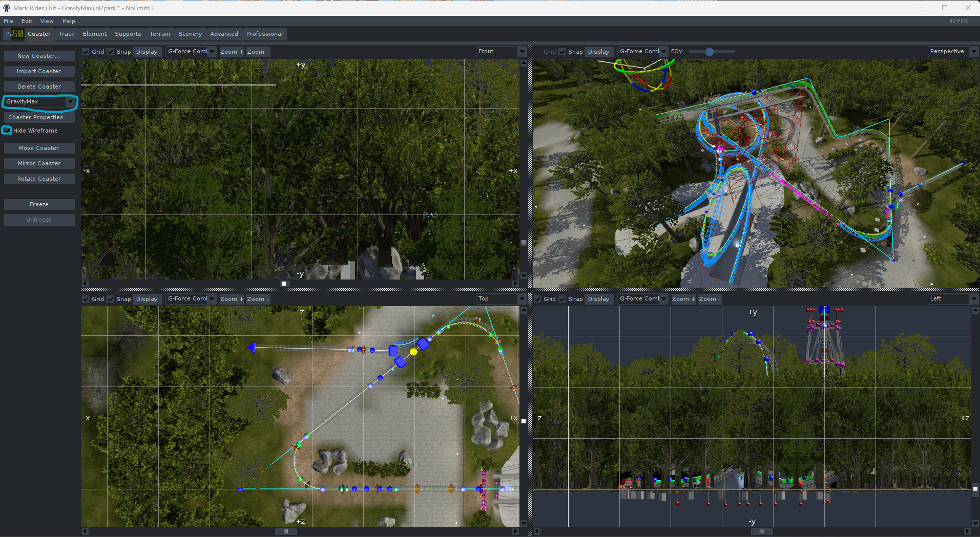Open Display options in the Perspective view
The width and height of the screenshot is (980, 537).
click(598, 52)
